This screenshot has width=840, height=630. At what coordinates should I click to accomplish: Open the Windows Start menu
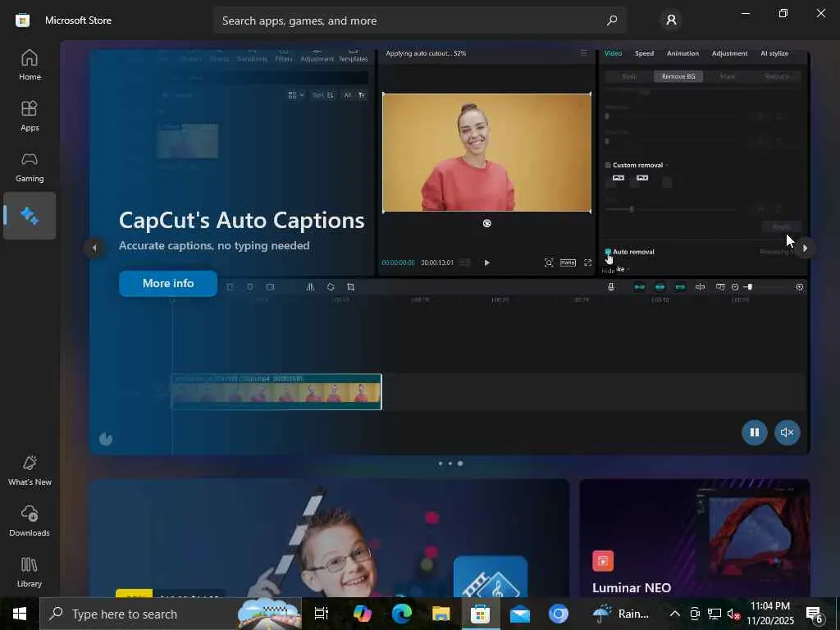(20, 614)
